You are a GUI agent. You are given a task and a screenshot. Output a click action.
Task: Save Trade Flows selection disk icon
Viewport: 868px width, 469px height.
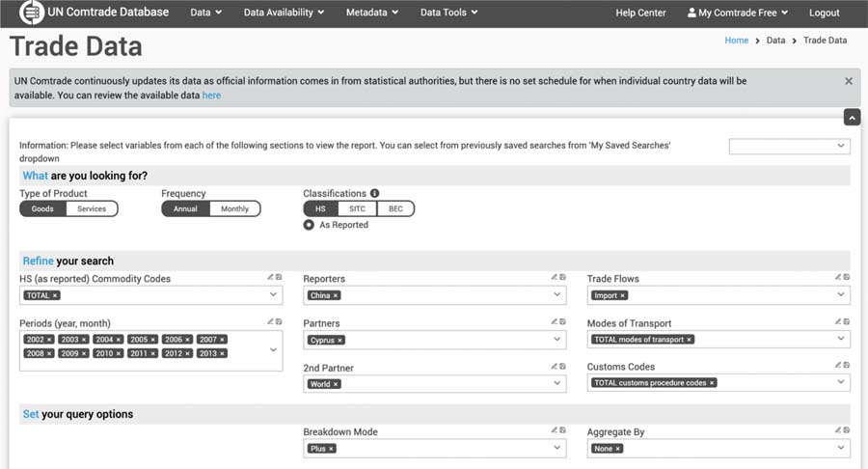[847, 277]
